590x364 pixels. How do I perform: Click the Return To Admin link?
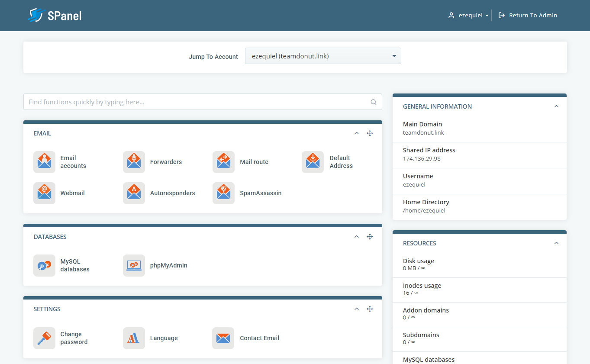click(x=528, y=16)
